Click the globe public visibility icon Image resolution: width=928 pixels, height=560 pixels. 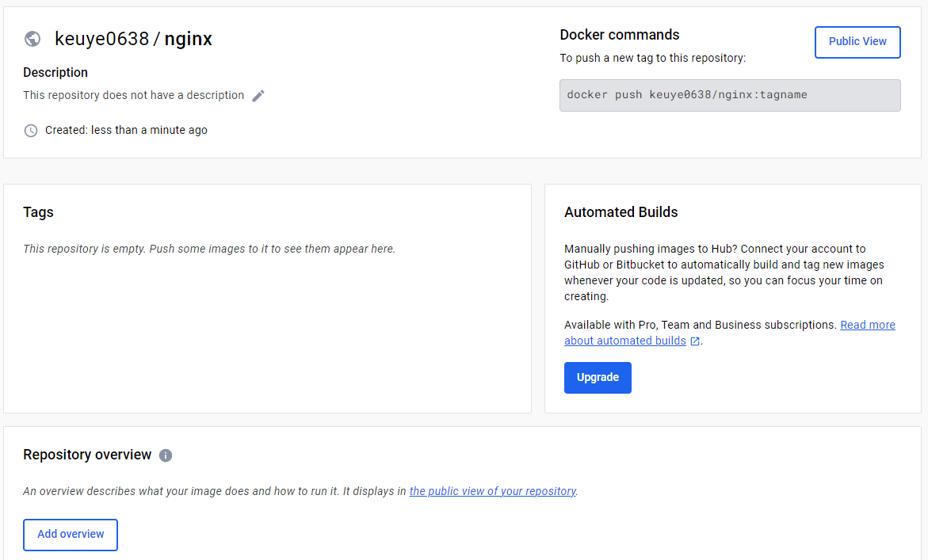pos(32,39)
